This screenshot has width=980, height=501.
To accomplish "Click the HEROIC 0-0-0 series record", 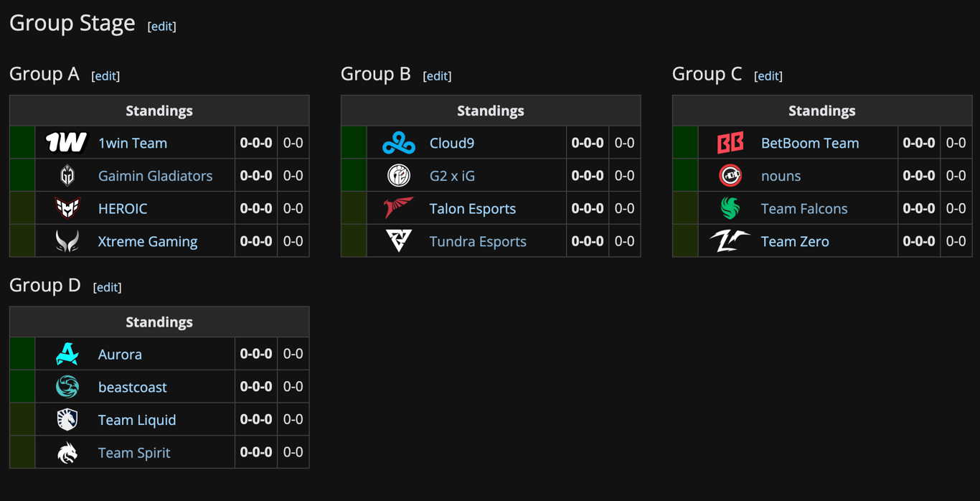I will [x=256, y=208].
